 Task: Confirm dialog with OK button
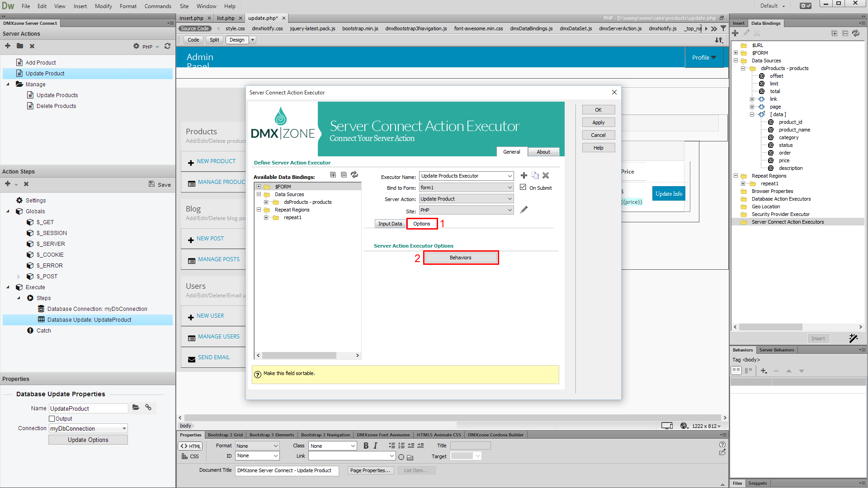click(x=599, y=110)
